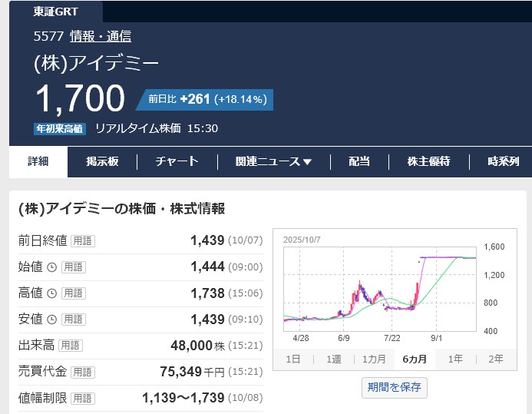Open 用語 glossary for 出来高
This screenshot has height=414, width=532.
pos(71,346)
